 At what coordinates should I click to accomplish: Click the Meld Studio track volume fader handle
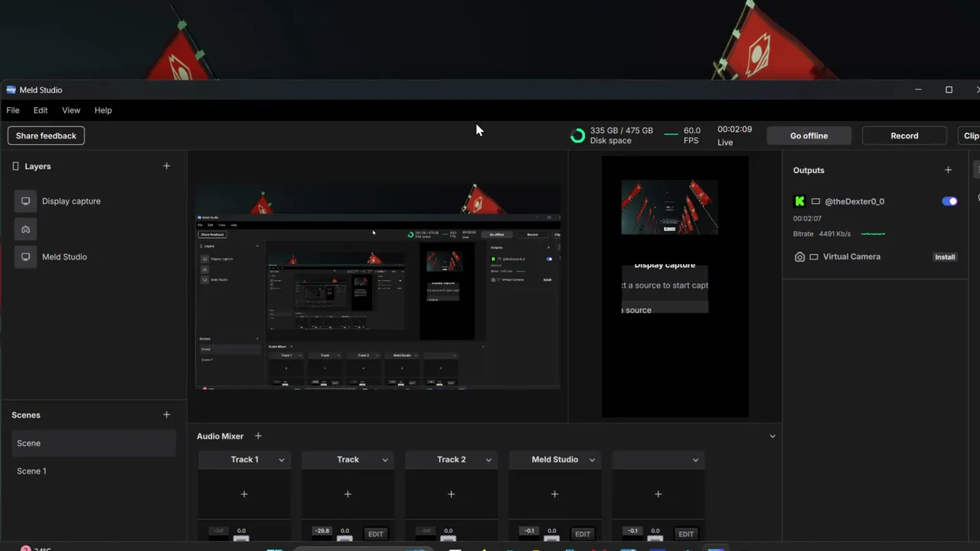click(551, 539)
